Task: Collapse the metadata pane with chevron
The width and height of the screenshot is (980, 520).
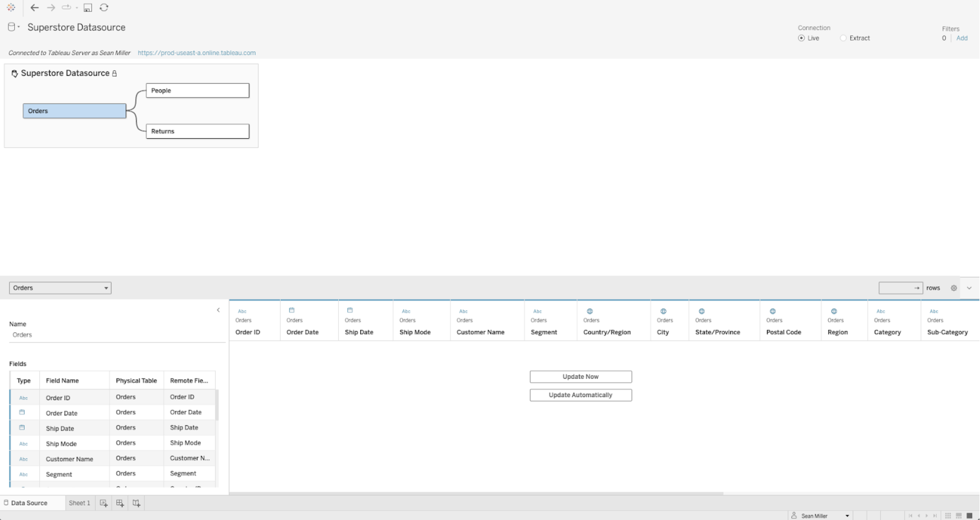Action: coord(218,310)
